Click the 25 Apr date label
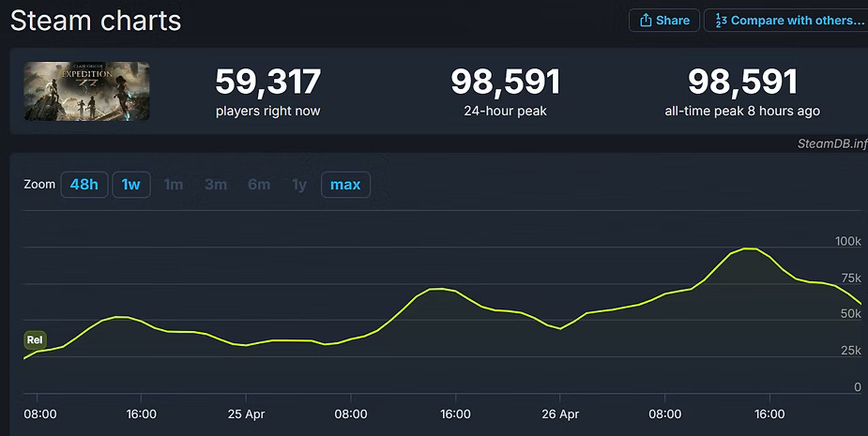The image size is (868, 436). point(247,413)
